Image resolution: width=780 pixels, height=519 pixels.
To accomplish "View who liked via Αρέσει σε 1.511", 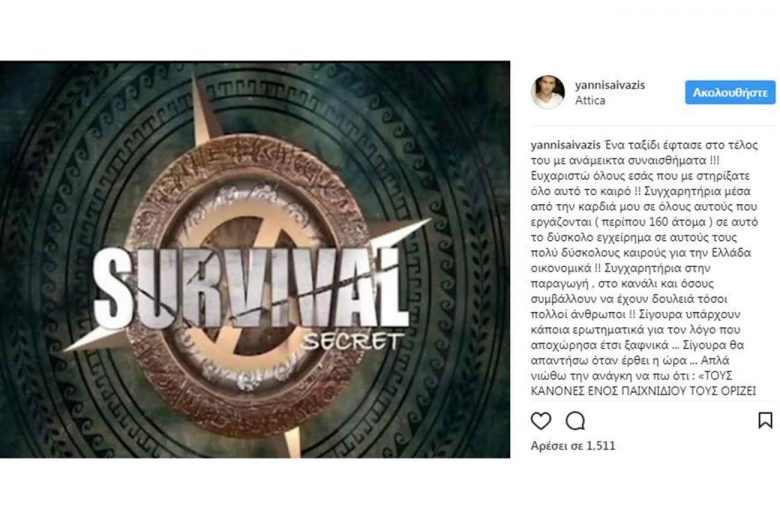I will 573,446.
